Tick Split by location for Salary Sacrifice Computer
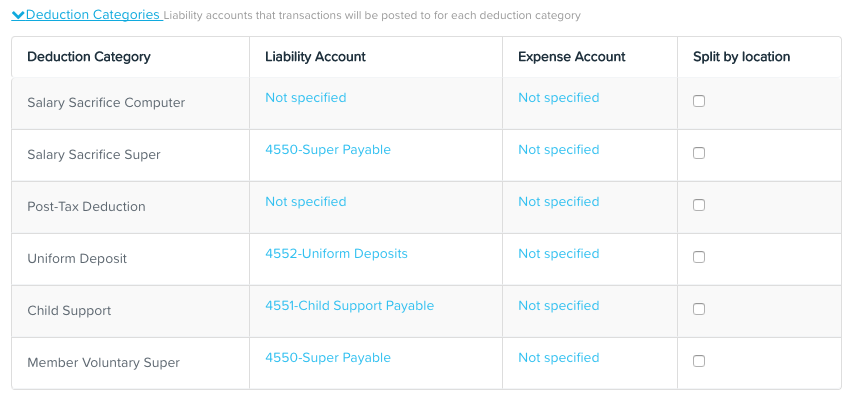 click(x=699, y=101)
